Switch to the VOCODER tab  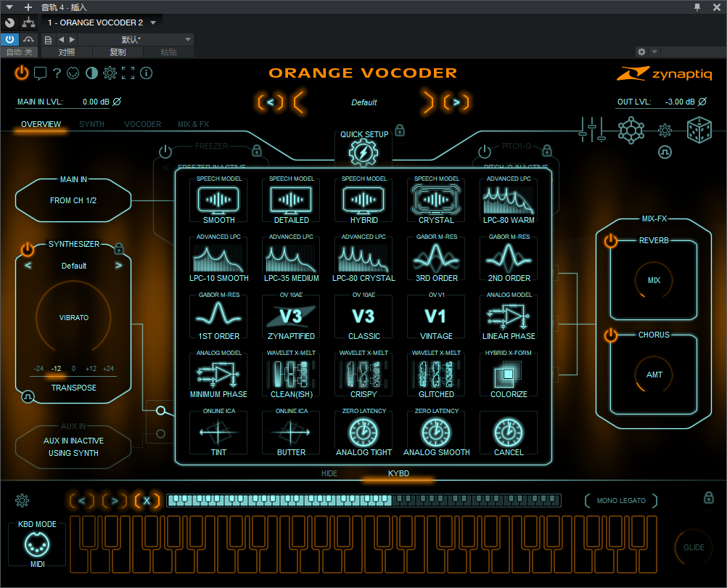[x=142, y=124]
